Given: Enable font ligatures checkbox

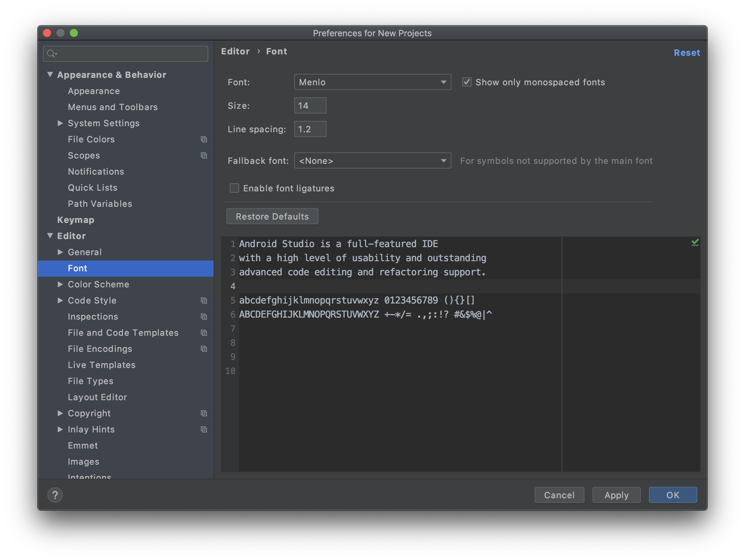Looking at the screenshot, I should point(234,188).
